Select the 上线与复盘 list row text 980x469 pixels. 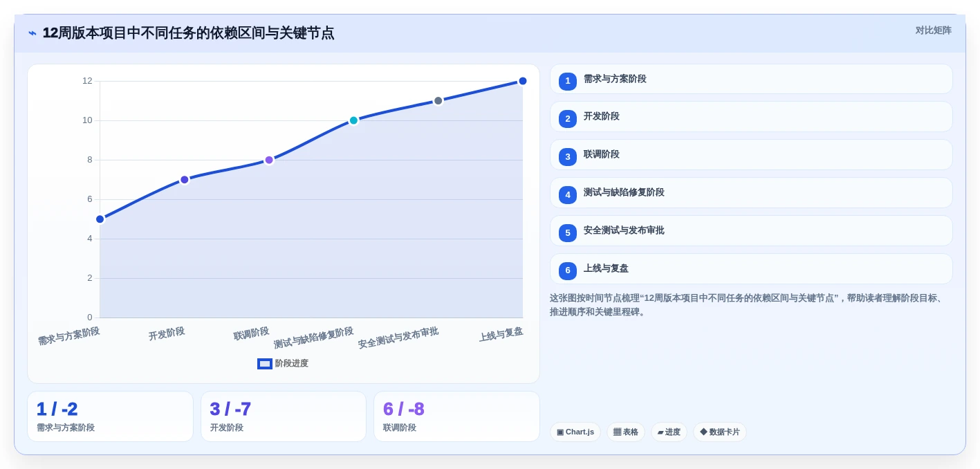point(606,268)
